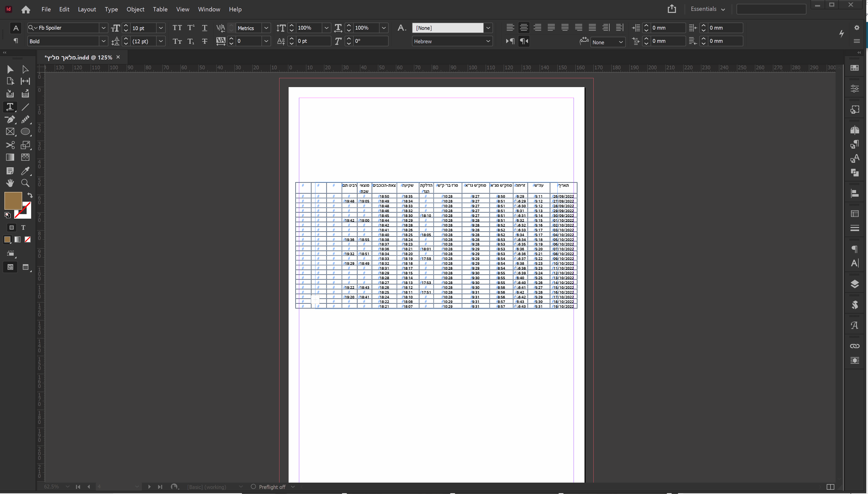Enable center alignment for paragraph
Viewport: 868px width, 494px height.
[524, 28]
